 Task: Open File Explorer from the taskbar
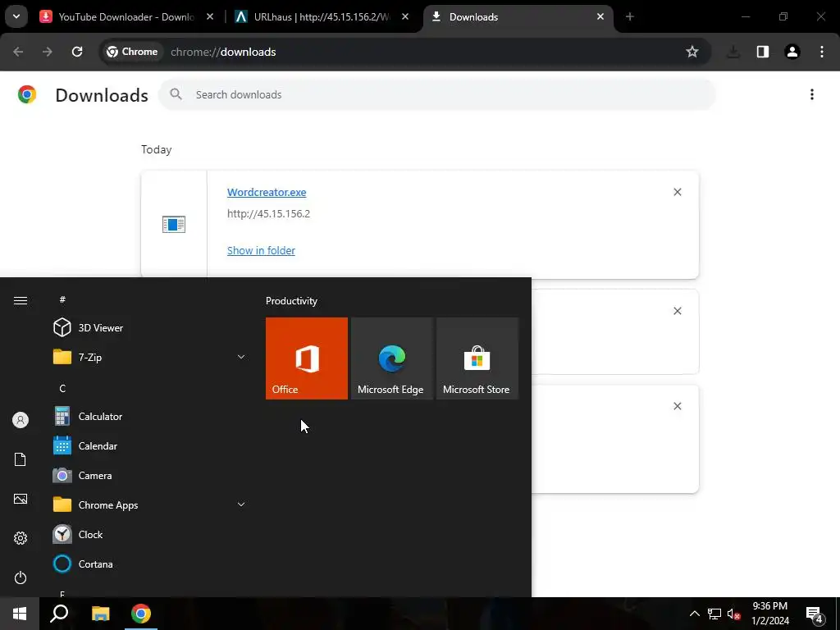(100, 614)
